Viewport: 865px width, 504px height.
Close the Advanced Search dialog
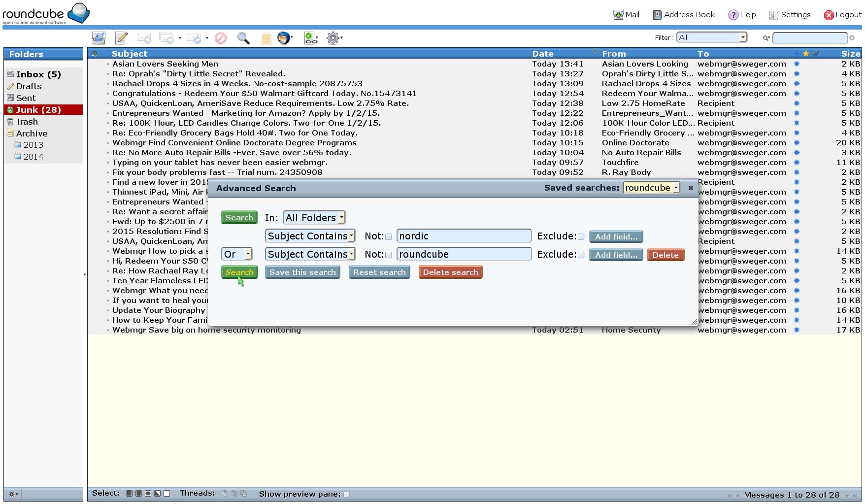tap(691, 188)
